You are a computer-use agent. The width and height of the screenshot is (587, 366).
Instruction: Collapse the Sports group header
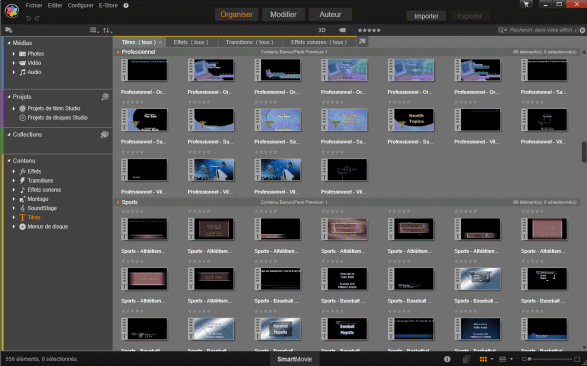coord(118,202)
